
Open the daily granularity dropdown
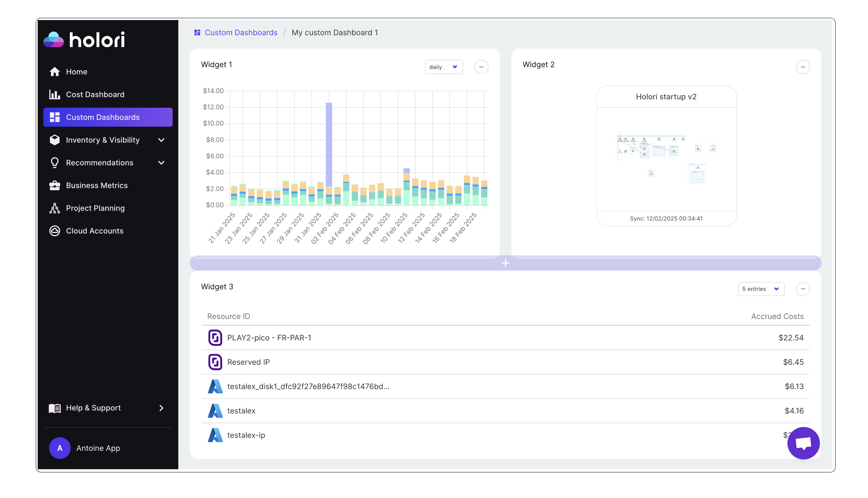(x=444, y=67)
